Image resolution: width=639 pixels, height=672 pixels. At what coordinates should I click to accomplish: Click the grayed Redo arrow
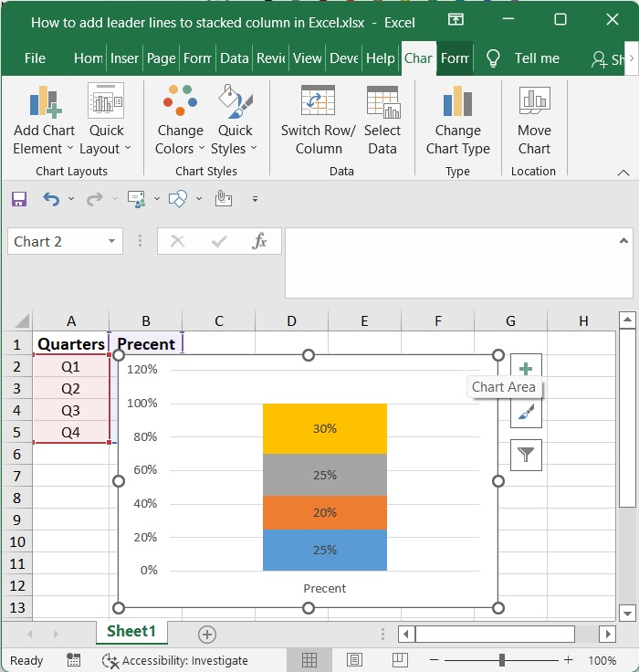click(x=94, y=199)
